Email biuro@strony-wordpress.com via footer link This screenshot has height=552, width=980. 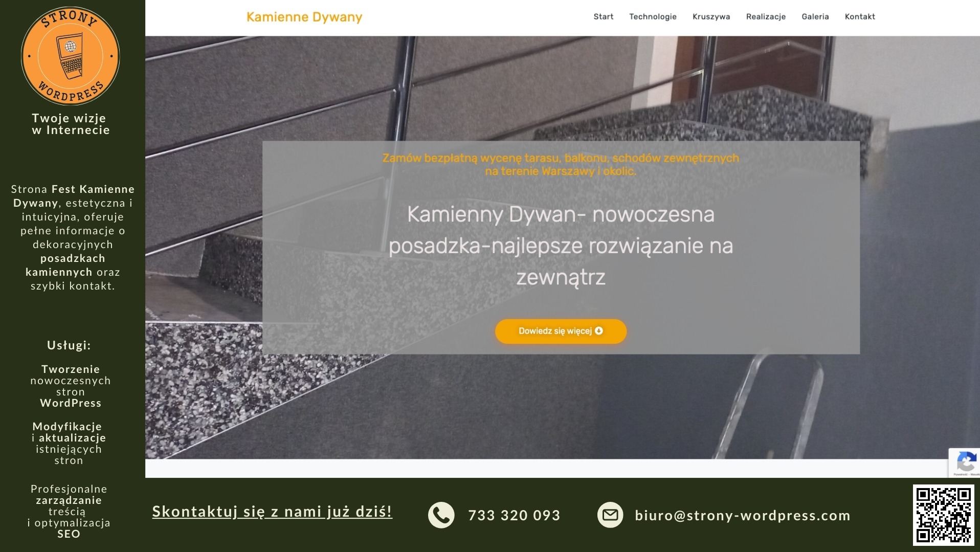click(x=743, y=515)
